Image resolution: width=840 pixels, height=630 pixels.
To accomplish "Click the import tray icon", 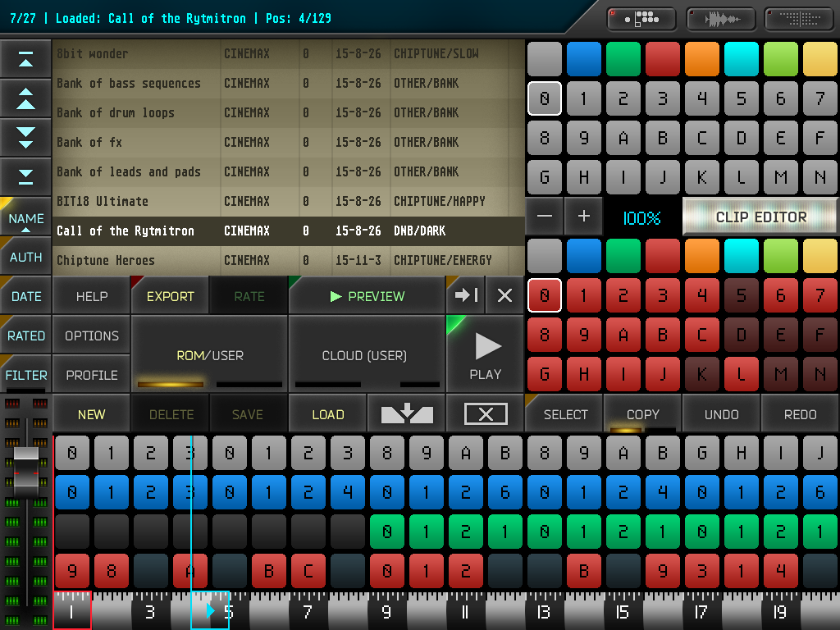I will pyautogui.click(x=407, y=414).
